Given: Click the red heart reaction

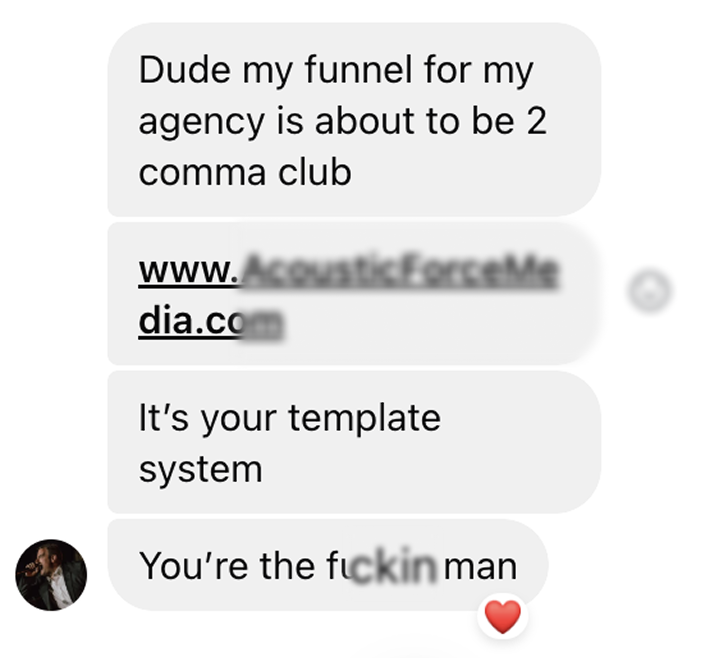Looking at the screenshot, I should pyautogui.click(x=502, y=616).
